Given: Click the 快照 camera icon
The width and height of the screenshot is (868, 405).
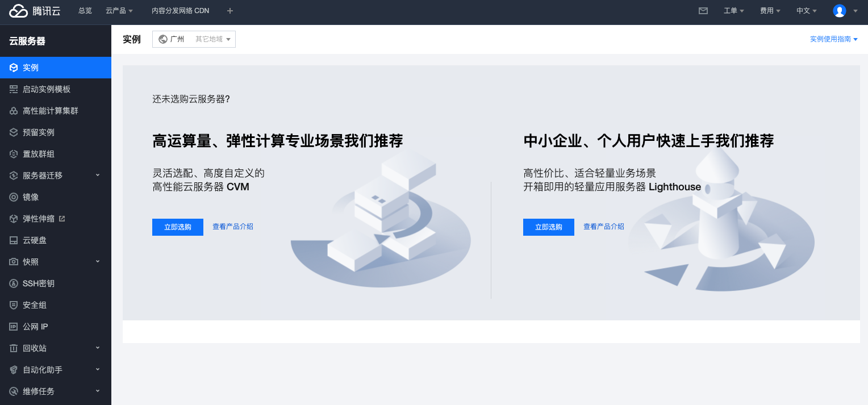Looking at the screenshot, I should 14,262.
